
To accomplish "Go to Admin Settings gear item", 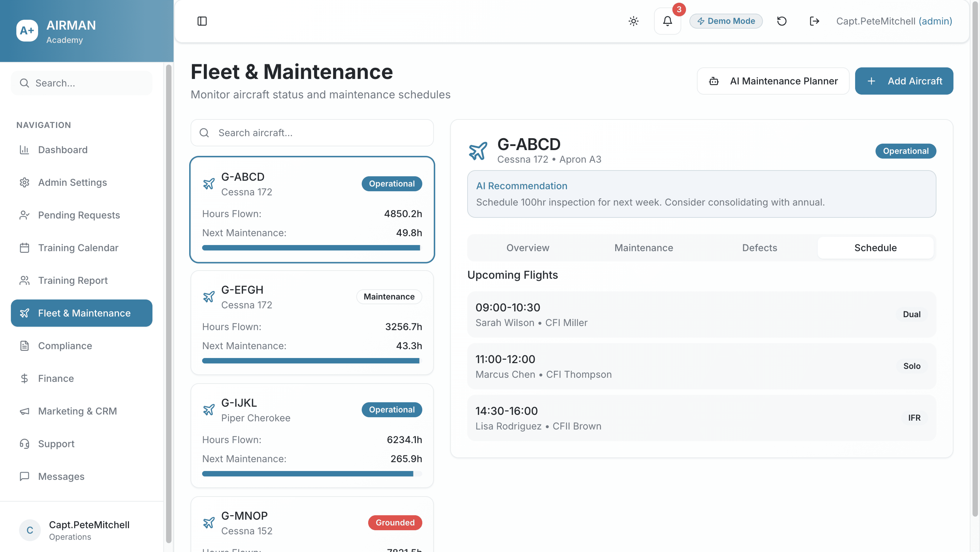I will (72, 183).
